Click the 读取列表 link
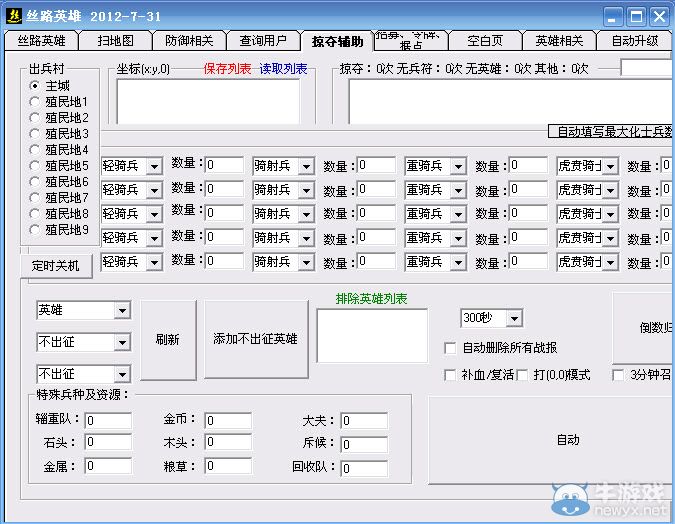 point(283,68)
